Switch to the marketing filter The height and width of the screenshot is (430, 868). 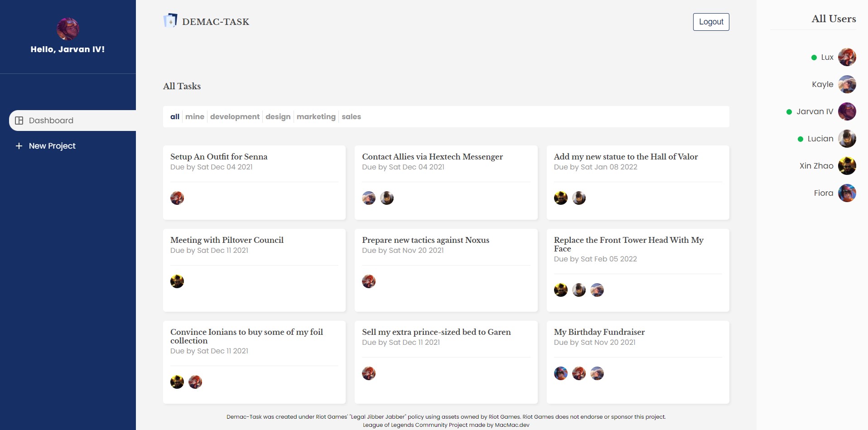click(x=316, y=117)
